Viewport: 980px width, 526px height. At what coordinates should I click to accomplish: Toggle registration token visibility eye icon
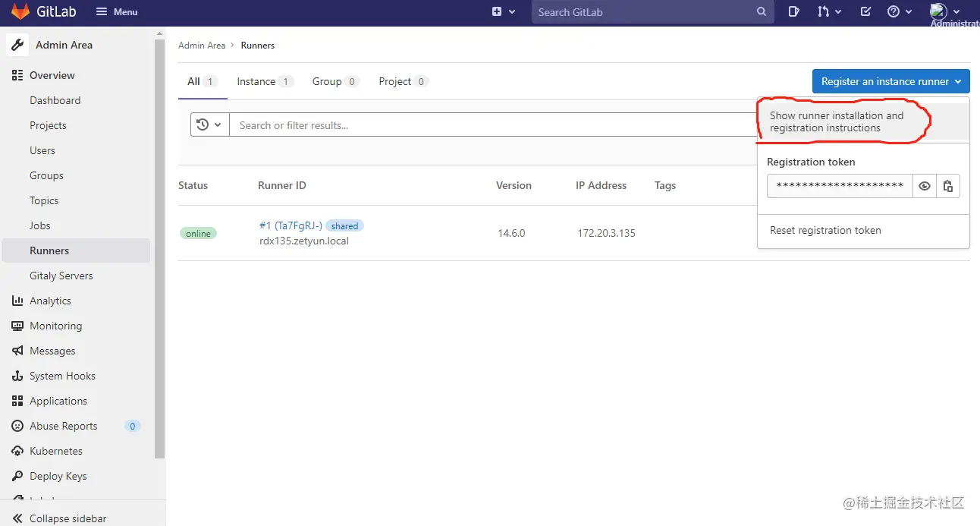click(x=924, y=186)
